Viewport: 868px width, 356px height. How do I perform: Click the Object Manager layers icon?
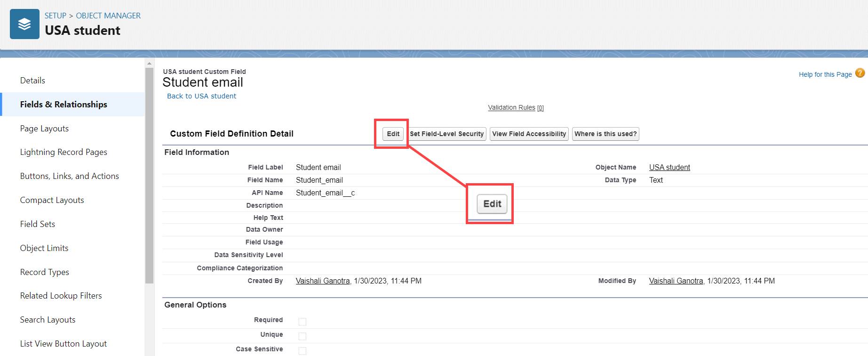point(24,24)
